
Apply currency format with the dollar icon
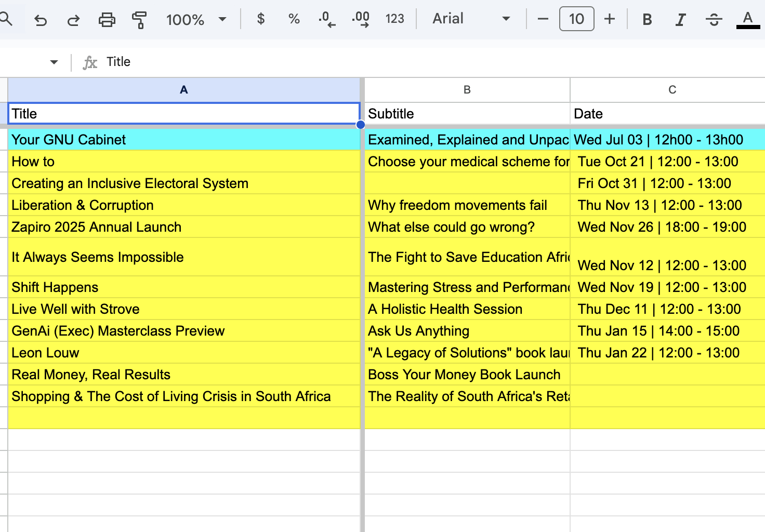(x=260, y=19)
